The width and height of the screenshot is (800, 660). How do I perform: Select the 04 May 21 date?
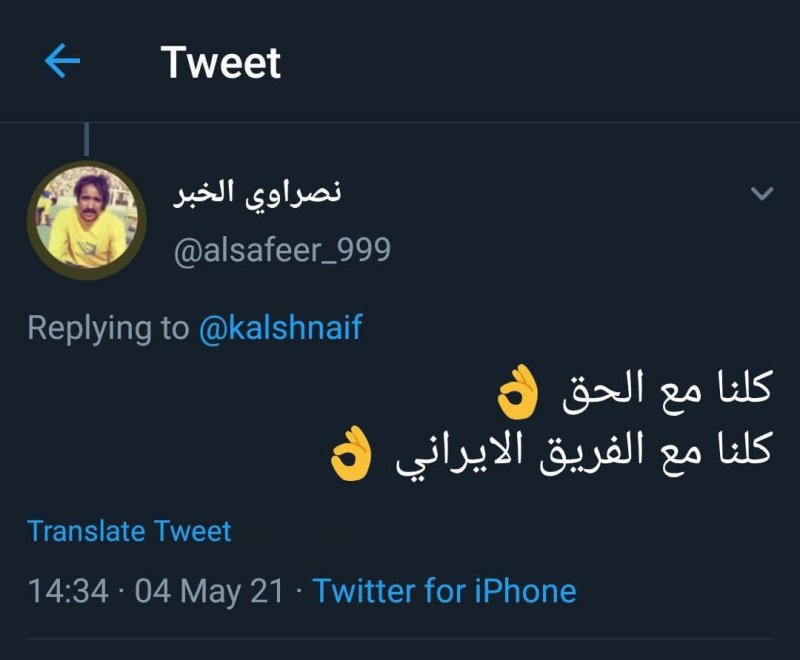tap(209, 590)
